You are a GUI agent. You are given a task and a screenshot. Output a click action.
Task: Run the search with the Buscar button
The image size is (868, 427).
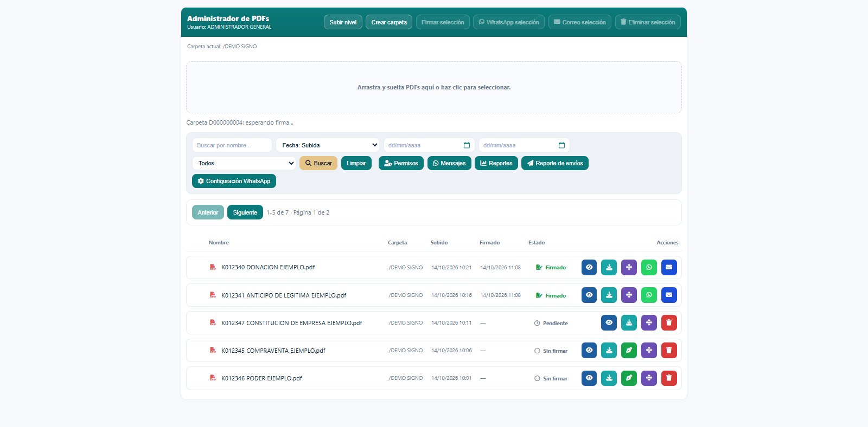[x=318, y=163]
